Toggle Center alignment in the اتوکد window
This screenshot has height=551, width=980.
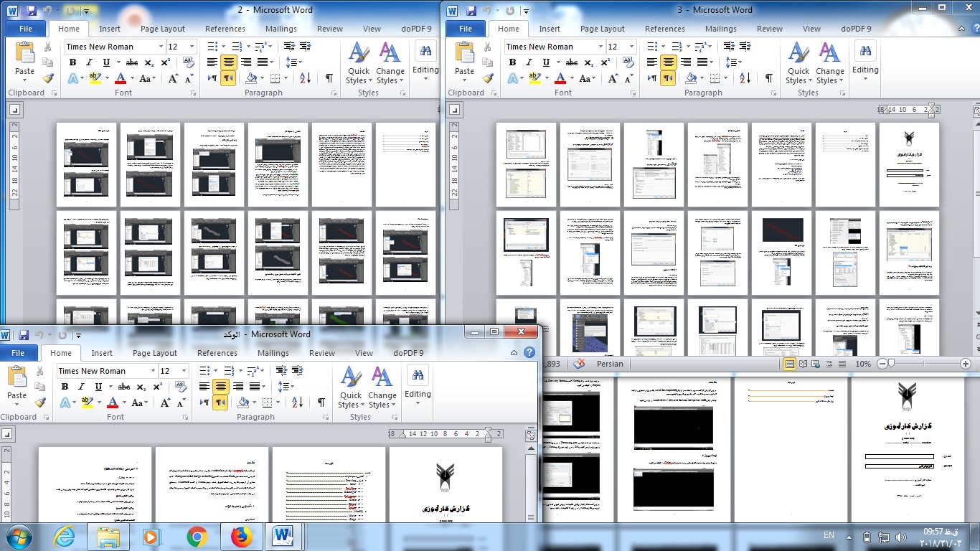click(221, 387)
